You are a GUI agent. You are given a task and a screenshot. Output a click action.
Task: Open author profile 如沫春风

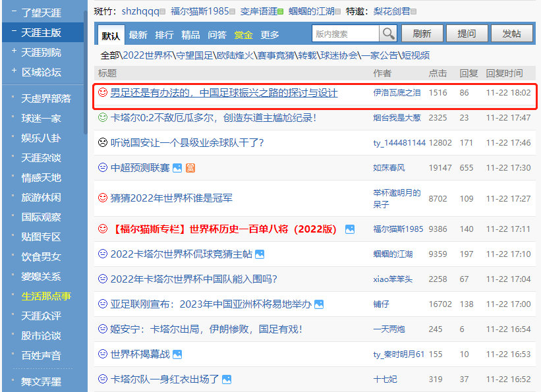[389, 168]
